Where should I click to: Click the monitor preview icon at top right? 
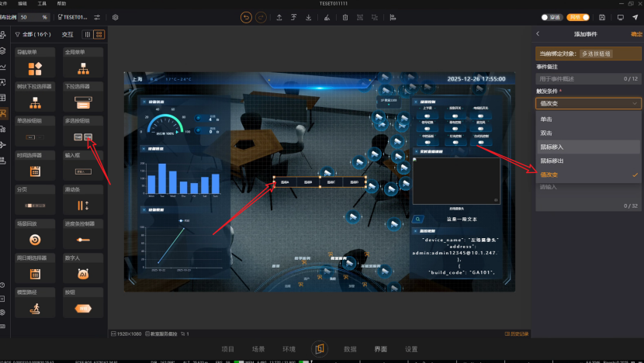620,17
